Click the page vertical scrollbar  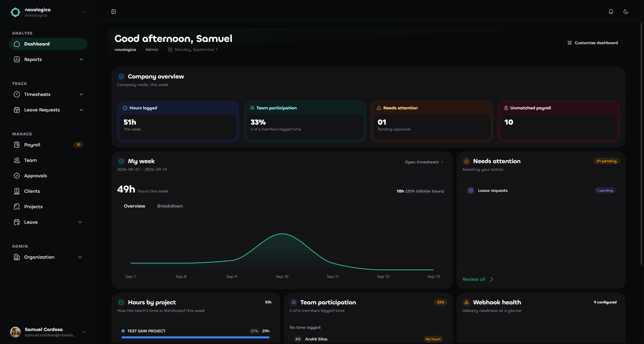pos(641,143)
